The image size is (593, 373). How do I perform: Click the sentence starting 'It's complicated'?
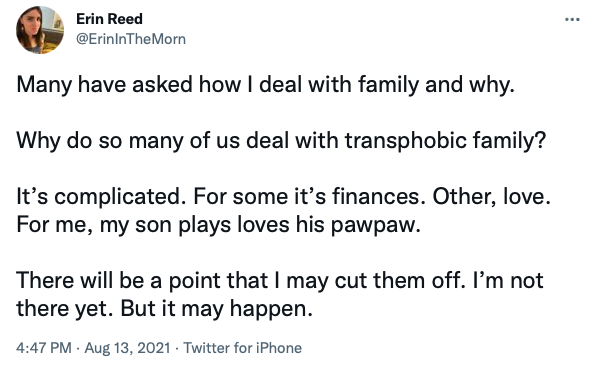point(101,197)
